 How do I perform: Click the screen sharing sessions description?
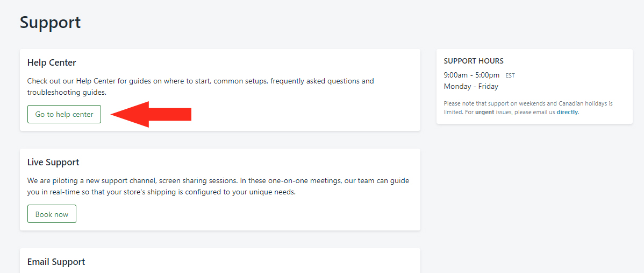(218, 186)
